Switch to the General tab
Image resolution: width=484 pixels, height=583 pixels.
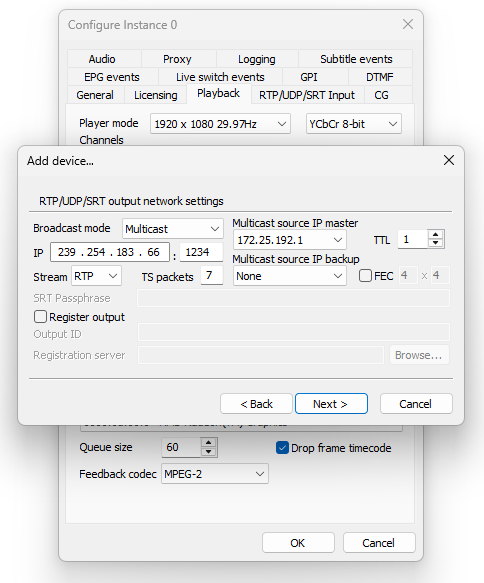coord(95,95)
